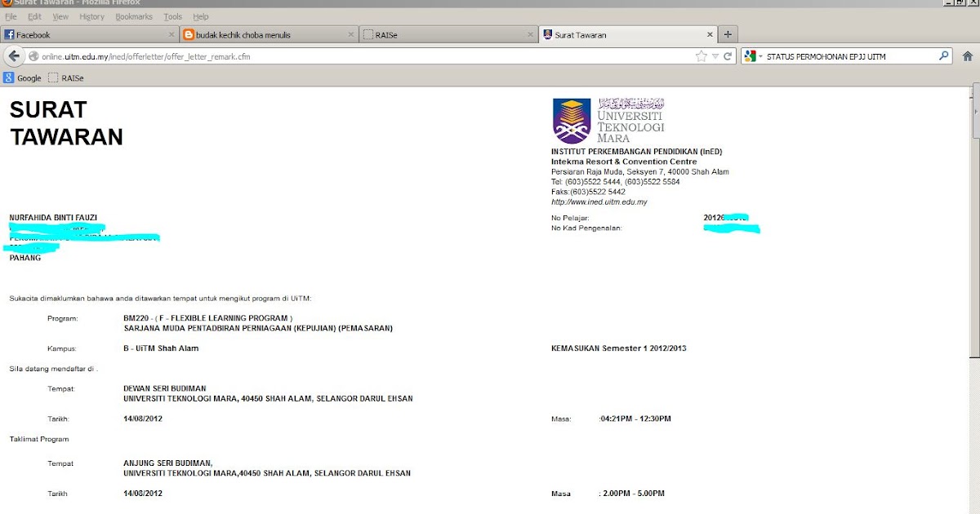The height and width of the screenshot is (514, 980).
Task: Open the File menu
Action: 11,16
